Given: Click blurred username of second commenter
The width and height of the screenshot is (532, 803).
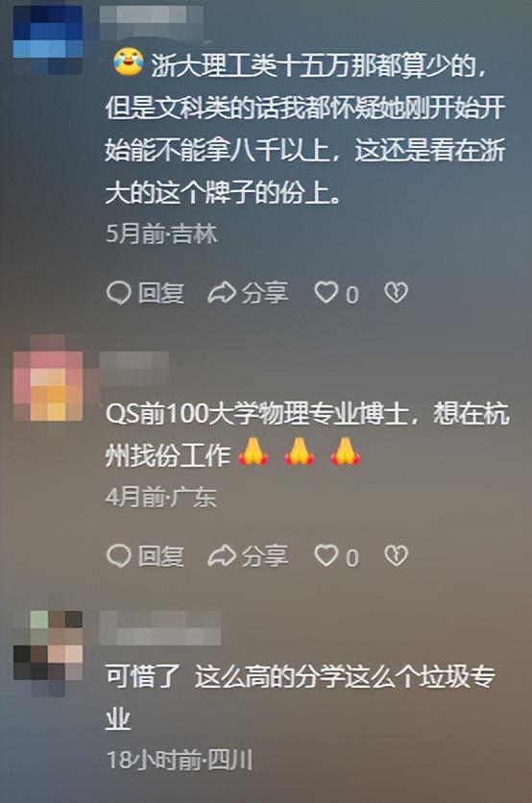Looking at the screenshot, I should pyautogui.click(x=134, y=368).
